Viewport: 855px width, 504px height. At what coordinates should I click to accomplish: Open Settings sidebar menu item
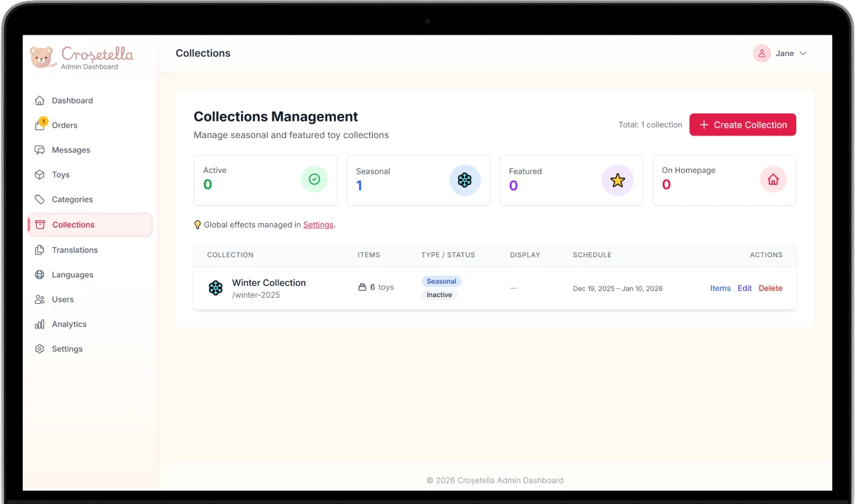90,349
